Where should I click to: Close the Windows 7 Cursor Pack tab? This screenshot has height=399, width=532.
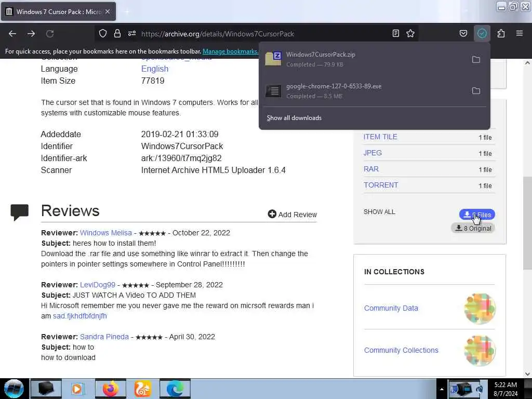108,11
